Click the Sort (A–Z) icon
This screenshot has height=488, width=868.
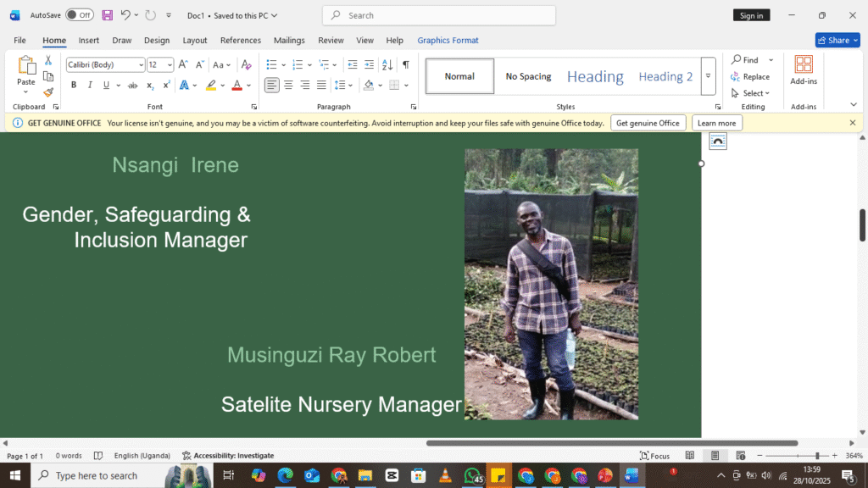click(387, 64)
